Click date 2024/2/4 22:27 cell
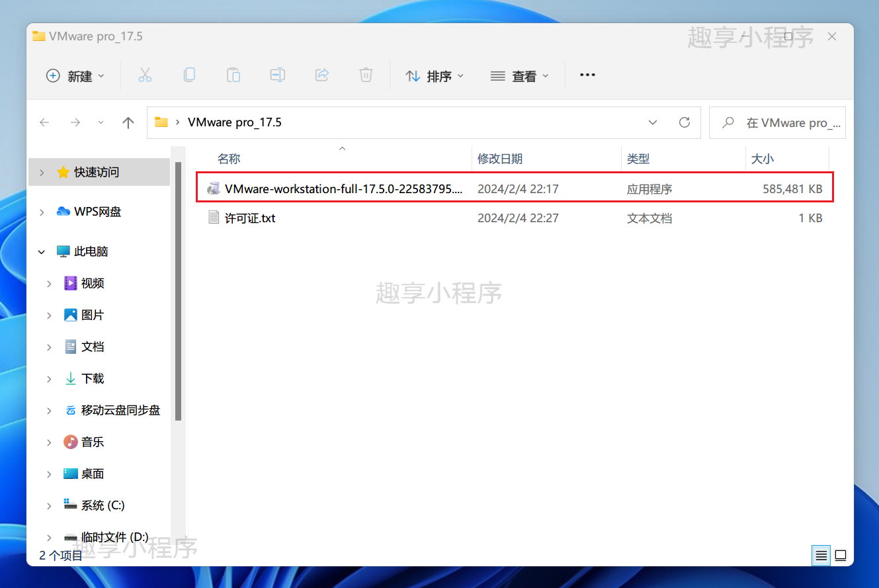The width and height of the screenshot is (879, 588). (518, 218)
